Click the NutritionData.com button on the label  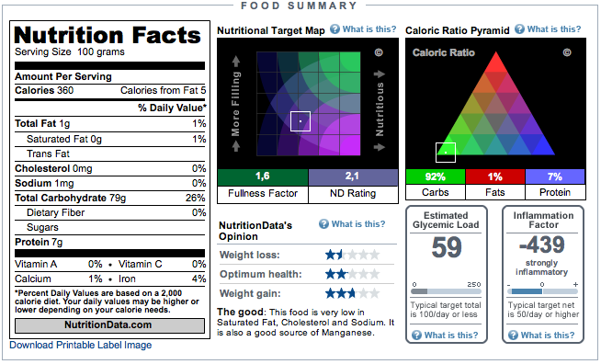pyautogui.click(x=109, y=325)
